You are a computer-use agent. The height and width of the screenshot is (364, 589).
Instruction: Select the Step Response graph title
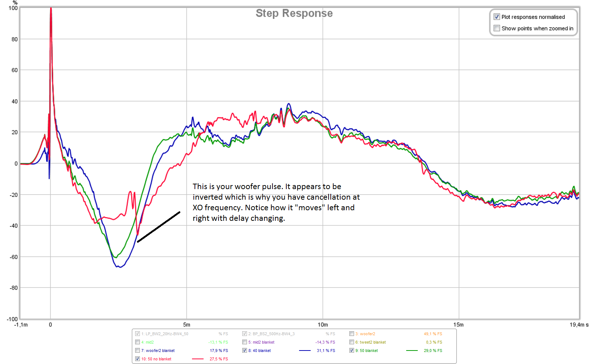click(294, 13)
